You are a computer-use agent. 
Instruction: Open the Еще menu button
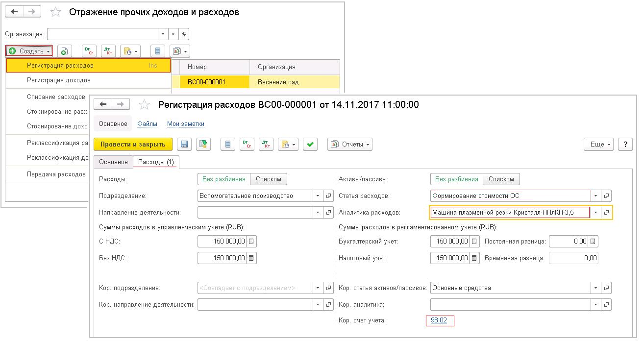[599, 144]
